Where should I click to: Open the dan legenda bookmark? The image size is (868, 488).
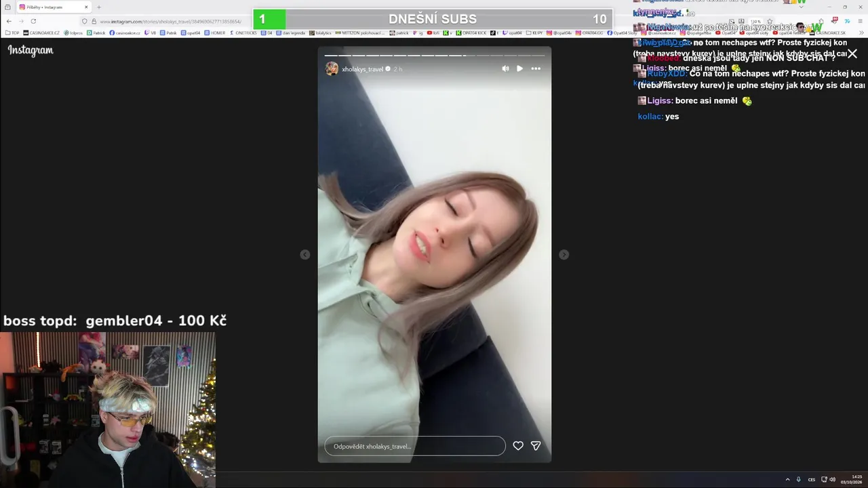pos(291,33)
